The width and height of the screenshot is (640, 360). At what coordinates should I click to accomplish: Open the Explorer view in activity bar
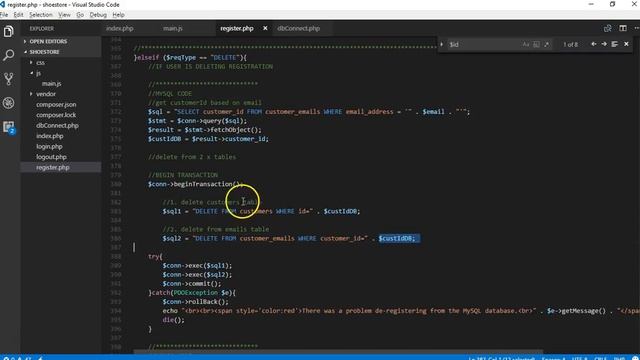pyautogui.click(x=9, y=31)
